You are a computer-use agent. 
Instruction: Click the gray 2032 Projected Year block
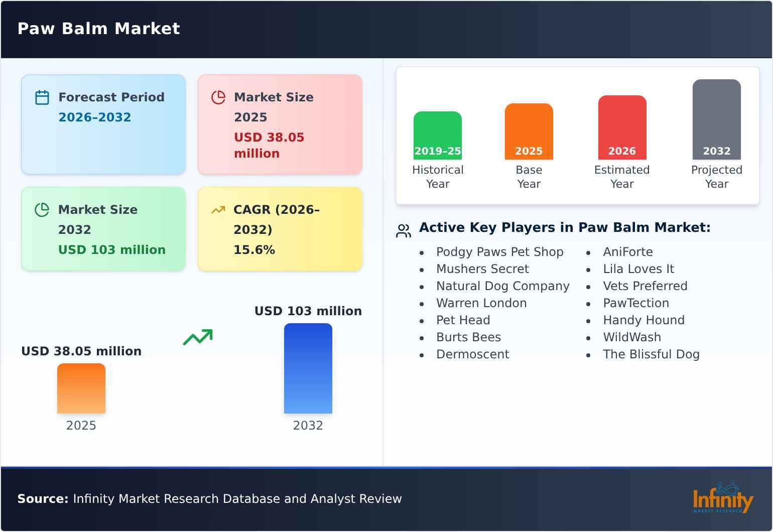coord(716,119)
